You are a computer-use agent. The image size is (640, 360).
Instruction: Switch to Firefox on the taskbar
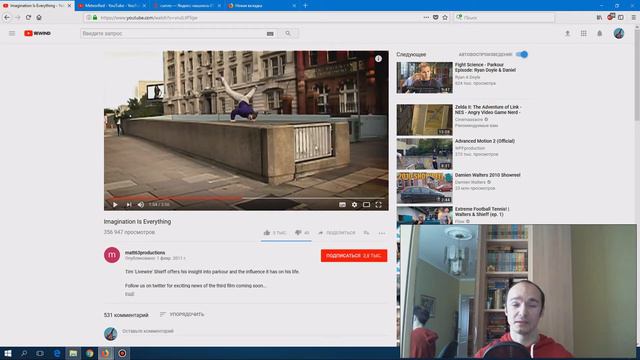(x=106, y=353)
